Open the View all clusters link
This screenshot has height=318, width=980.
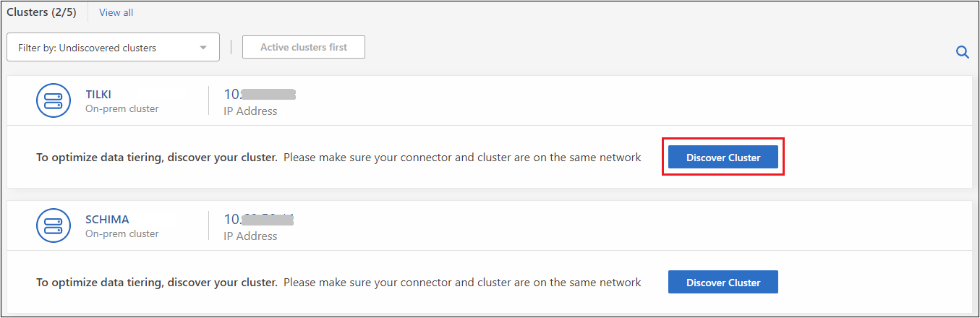click(x=116, y=12)
